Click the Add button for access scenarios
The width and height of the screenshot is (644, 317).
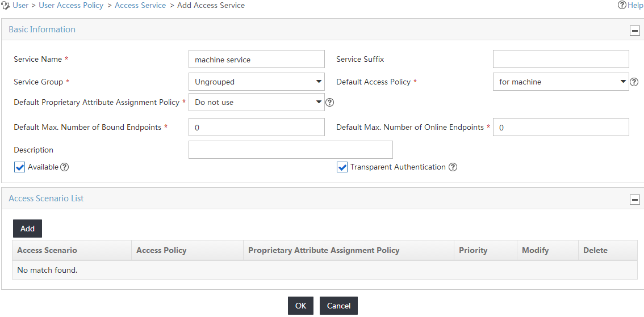pyautogui.click(x=27, y=229)
